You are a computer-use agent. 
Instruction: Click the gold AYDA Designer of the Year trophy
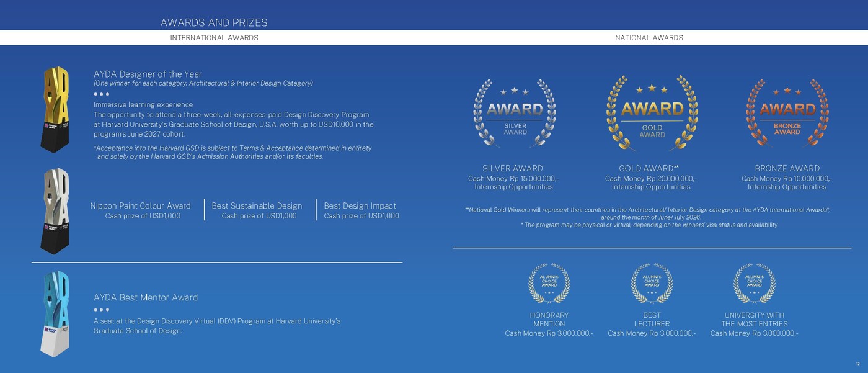pos(56,109)
